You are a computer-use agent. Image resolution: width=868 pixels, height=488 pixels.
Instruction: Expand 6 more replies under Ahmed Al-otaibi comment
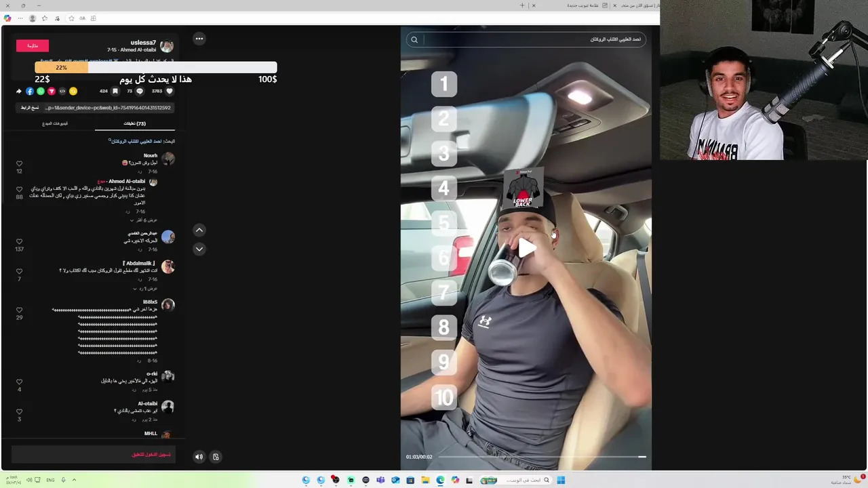[x=143, y=220]
